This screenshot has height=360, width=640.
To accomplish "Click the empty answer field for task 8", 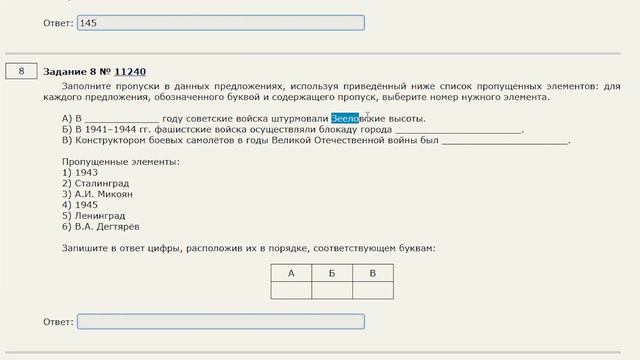I will click(221, 322).
